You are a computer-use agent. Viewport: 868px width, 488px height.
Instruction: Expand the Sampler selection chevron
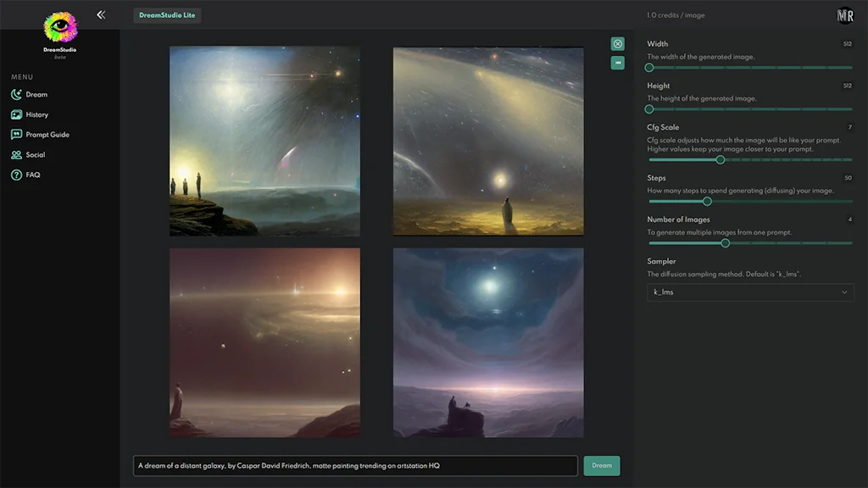[843, 292]
